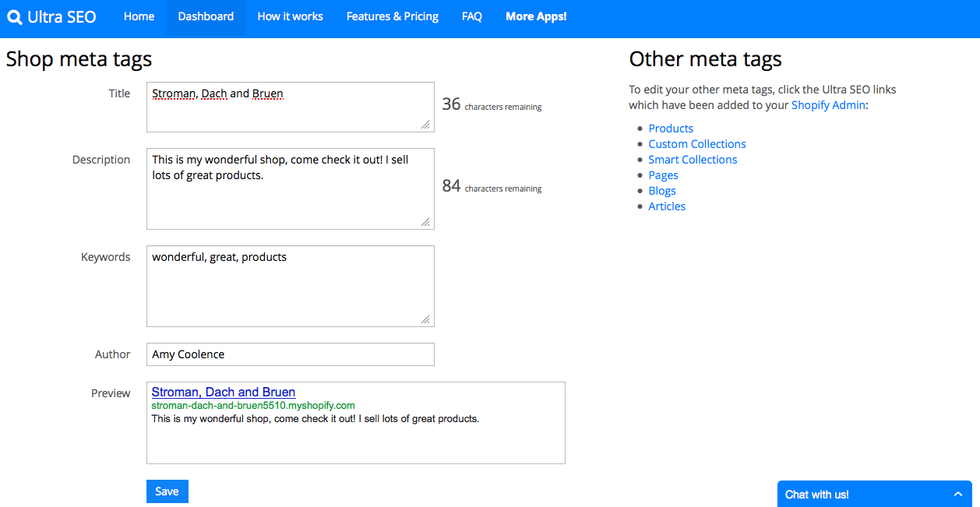Go to Features & Pricing
The height and width of the screenshot is (507, 980).
(x=393, y=16)
